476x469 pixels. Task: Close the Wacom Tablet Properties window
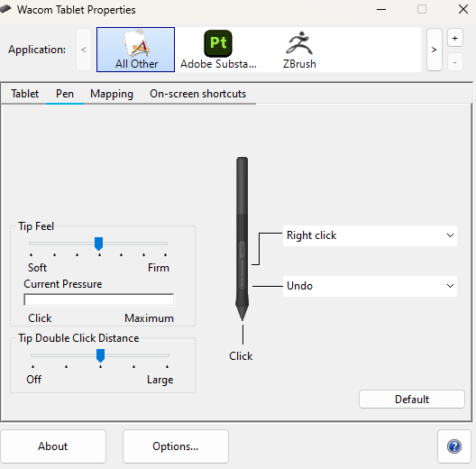[463, 9]
